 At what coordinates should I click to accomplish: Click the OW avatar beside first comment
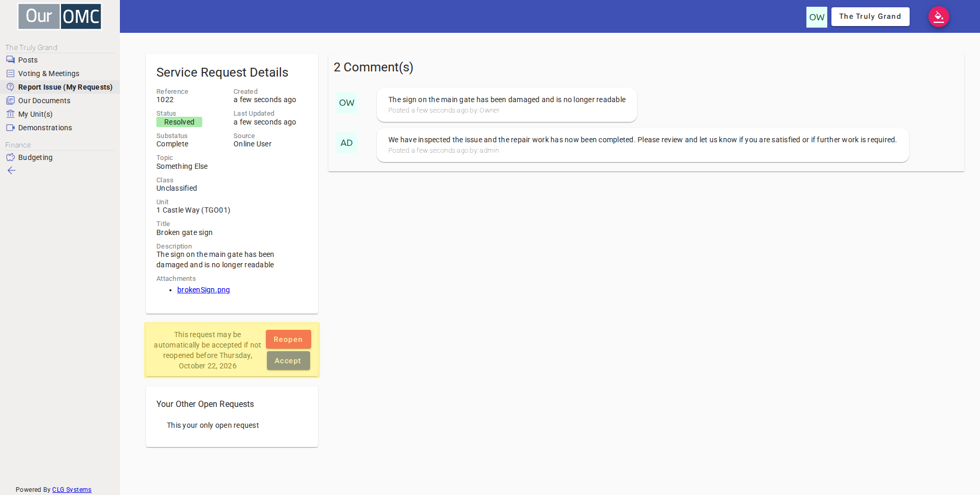[x=347, y=103]
